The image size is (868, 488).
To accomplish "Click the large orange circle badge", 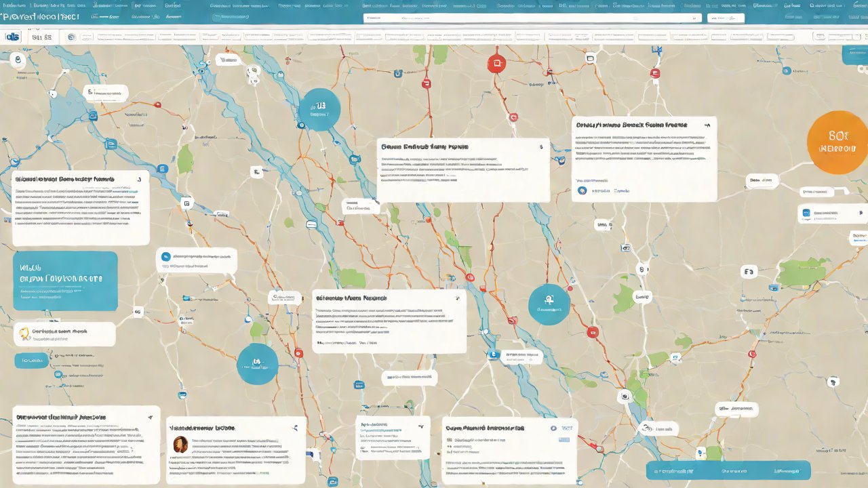I will (x=838, y=142).
